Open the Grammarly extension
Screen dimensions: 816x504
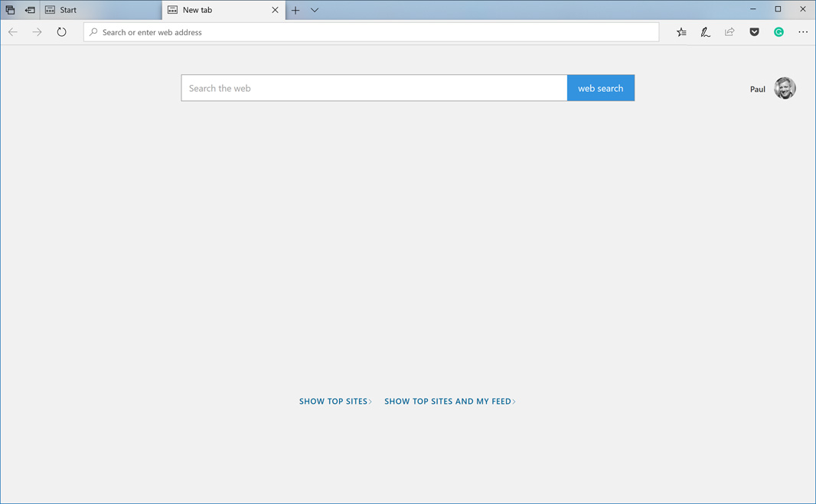tap(778, 32)
